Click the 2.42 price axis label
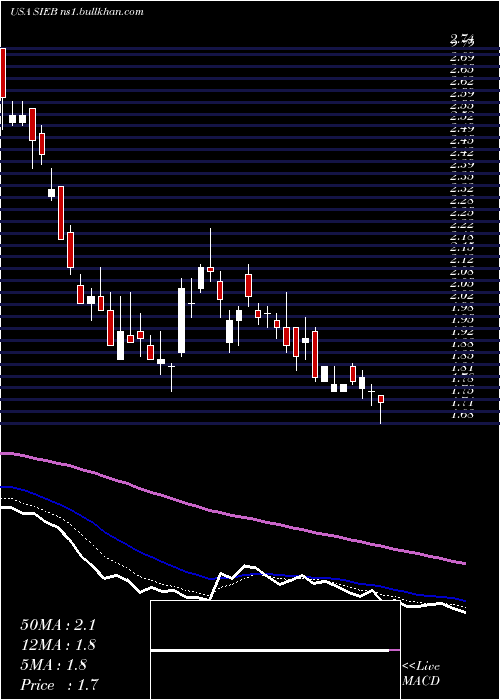This screenshot has height=700, width=500. click(x=462, y=153)
